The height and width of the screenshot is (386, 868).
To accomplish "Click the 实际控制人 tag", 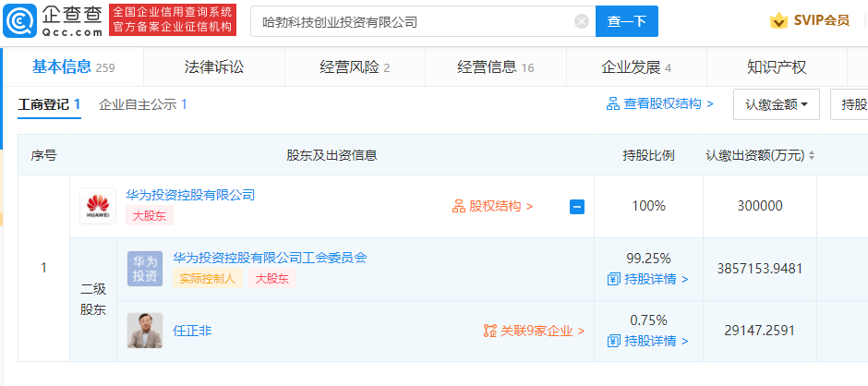I will click(208, 279).
